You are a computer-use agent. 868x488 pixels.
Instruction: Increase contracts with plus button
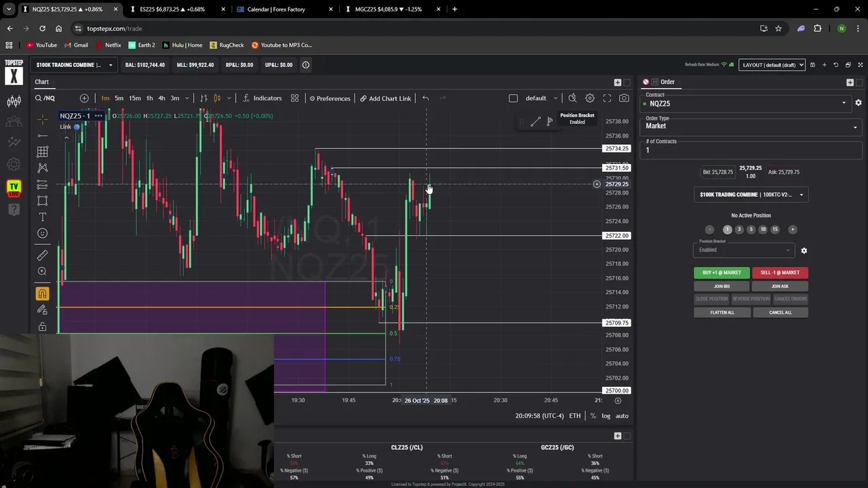click(x=792, y=230)
